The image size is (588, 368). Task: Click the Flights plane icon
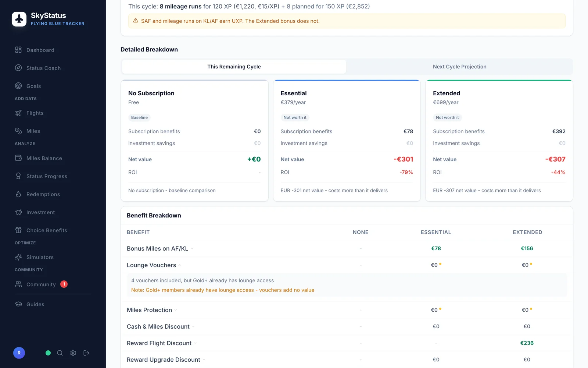pos(18,113)
